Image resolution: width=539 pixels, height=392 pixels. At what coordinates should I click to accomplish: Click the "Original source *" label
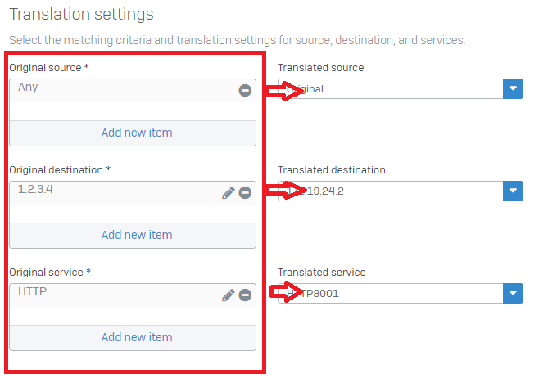pyautogui.click(x=48, y=68)
